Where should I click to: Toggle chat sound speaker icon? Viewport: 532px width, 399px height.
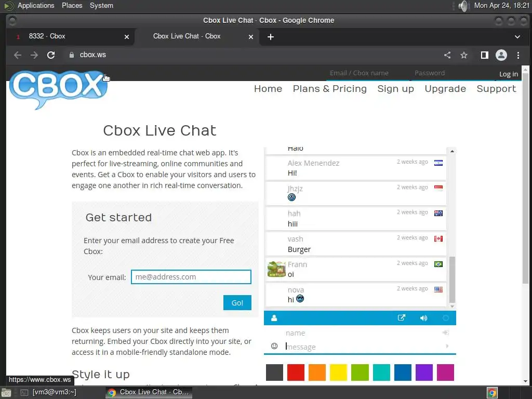(x=423, y=318)
